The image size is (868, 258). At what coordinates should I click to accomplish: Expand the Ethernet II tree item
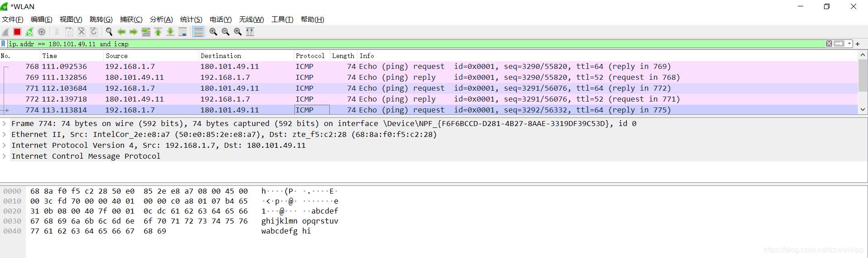click(5, 135)
